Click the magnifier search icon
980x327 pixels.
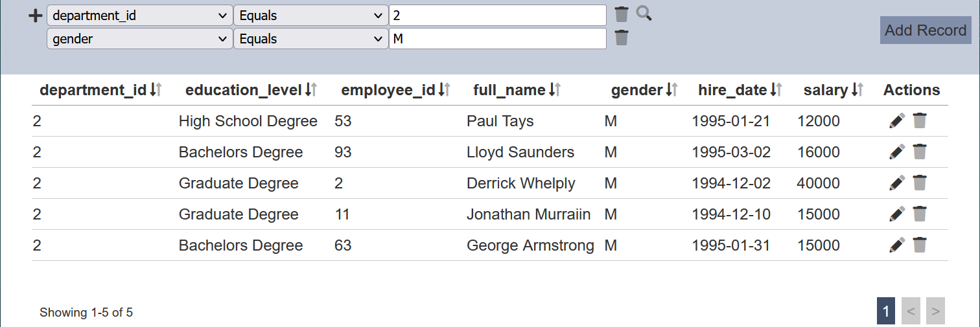point(643,14)
